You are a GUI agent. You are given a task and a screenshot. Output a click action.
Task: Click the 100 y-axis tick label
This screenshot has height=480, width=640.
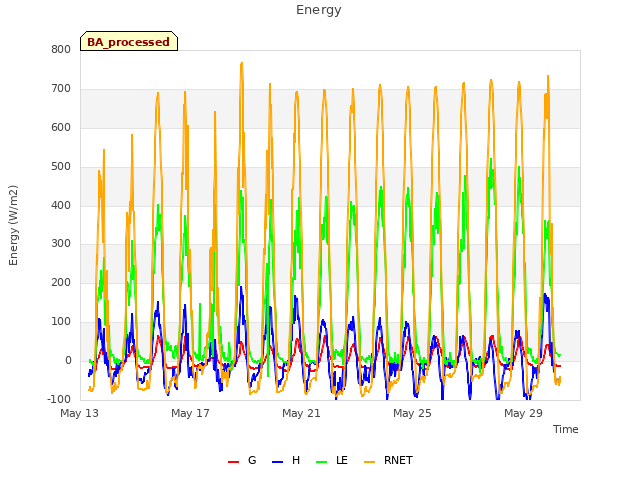click(61, 322)
